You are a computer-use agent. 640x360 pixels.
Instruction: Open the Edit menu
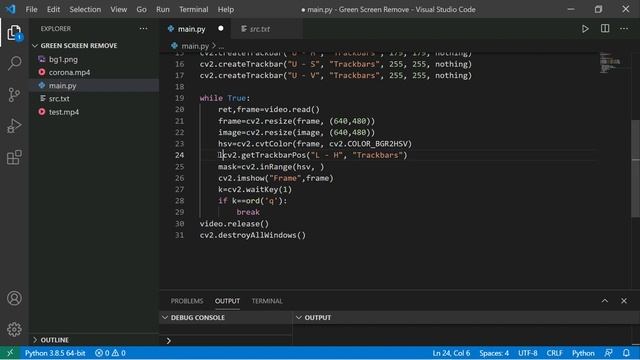click(53, 9)
